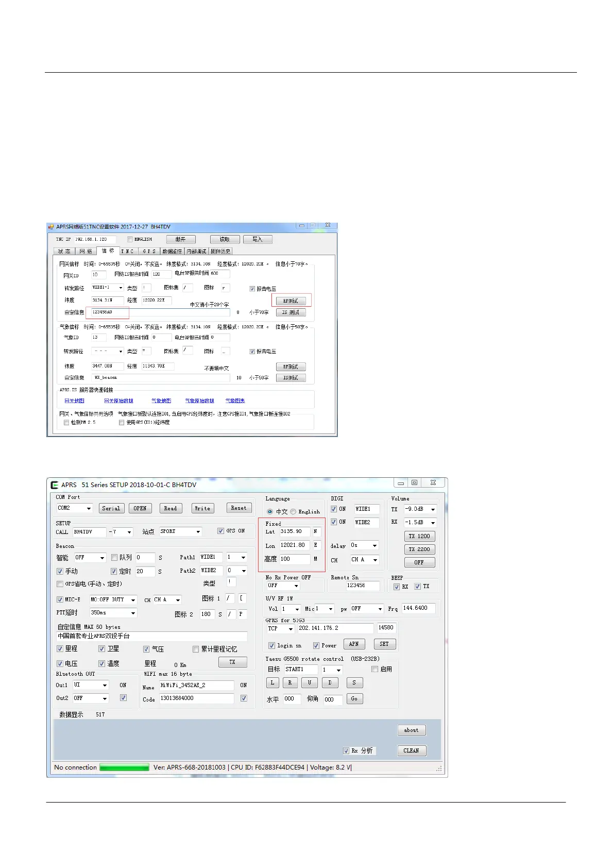Click the Frq 144.6400 frequency field

click(418, 608)
